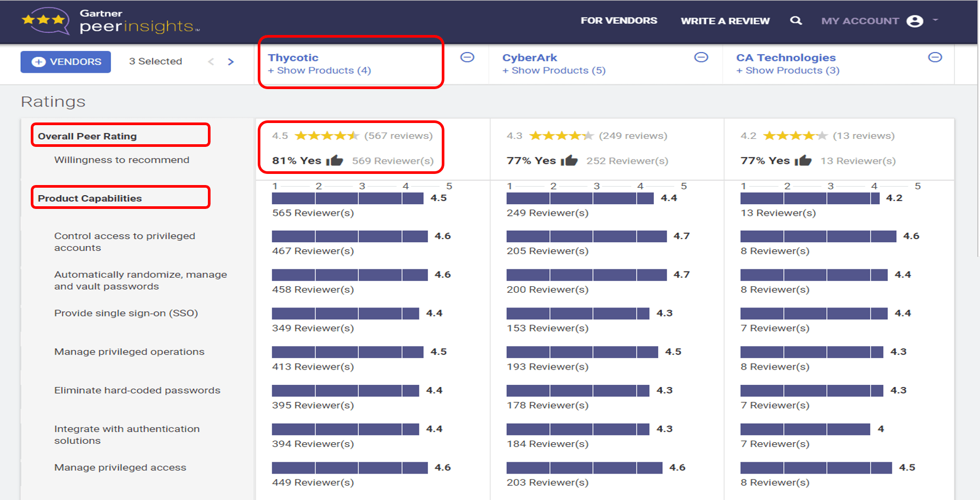The height and width of the screenshot is (500, 980).
Task: Click Provide single sign-on (SSO) label
Action: point(126,313)
